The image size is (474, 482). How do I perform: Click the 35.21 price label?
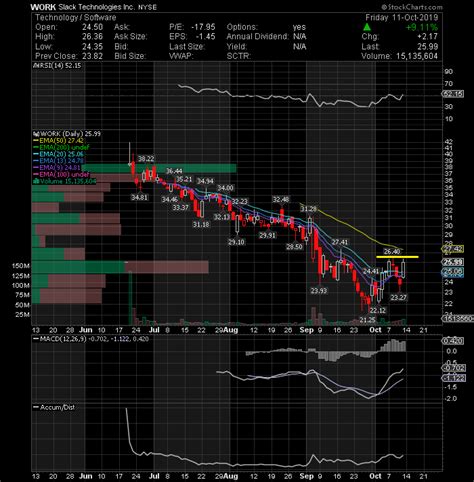[x=184, y=179]
